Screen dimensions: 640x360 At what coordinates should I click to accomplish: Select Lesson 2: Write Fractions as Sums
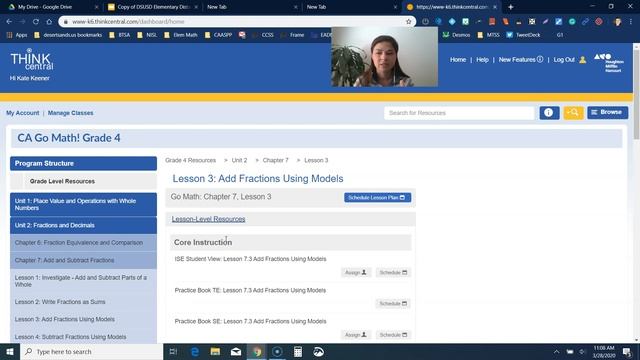[83, 302]
